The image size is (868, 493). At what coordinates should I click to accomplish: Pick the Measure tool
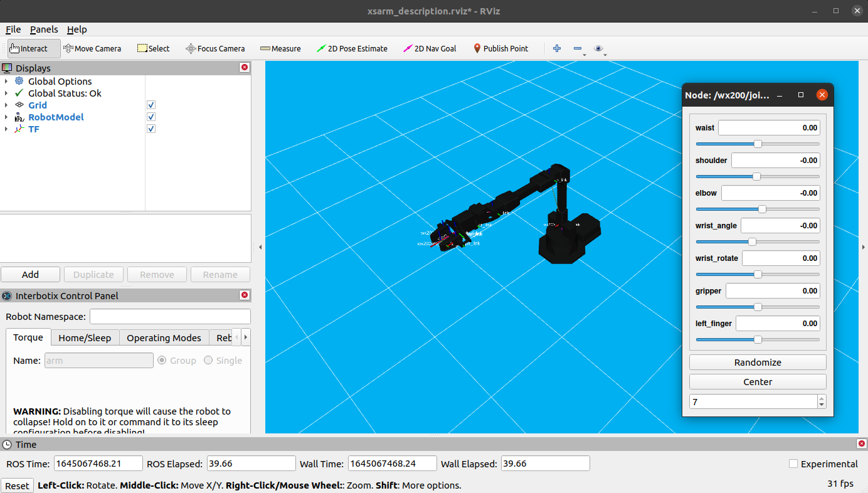[280, 48]
